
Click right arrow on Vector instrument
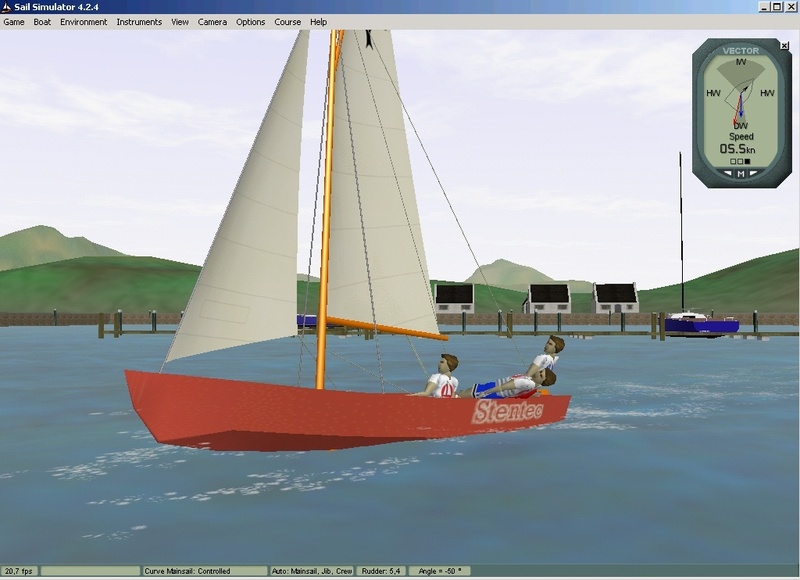click(x=753, y=173)
